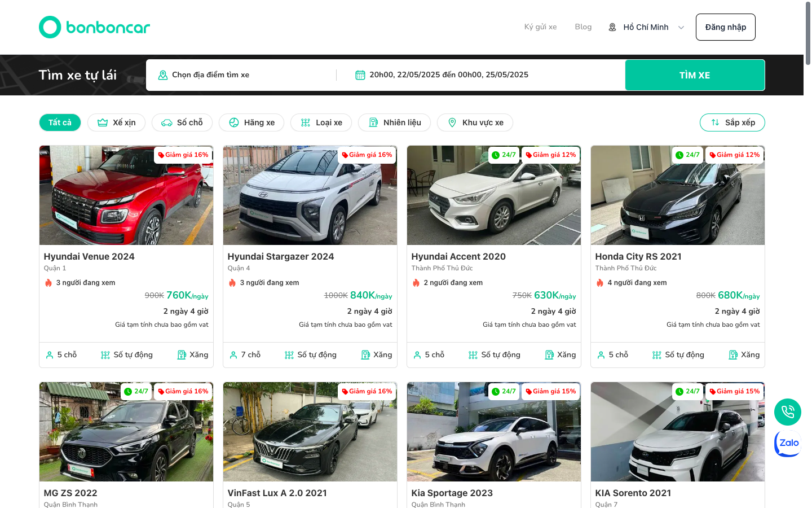The image size is (812, 508).
Task: Open the Nhiên liệu filter
Action: (x=395, y=122)
